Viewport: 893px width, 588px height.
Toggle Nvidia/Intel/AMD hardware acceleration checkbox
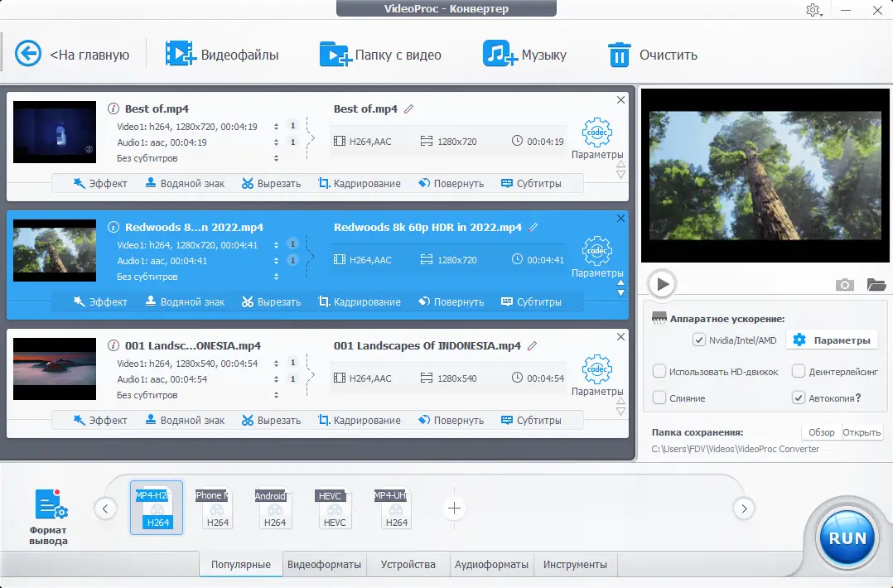(x=699, y=340)
